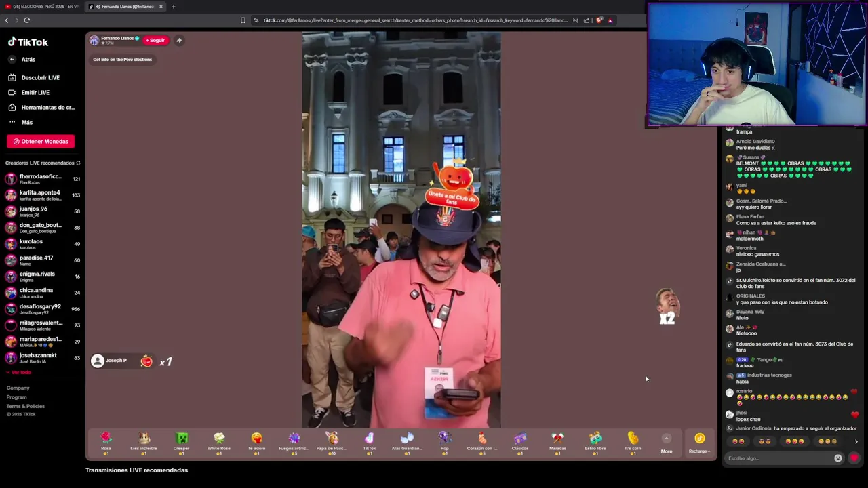Send the Rosa gift

pos(106,443)
